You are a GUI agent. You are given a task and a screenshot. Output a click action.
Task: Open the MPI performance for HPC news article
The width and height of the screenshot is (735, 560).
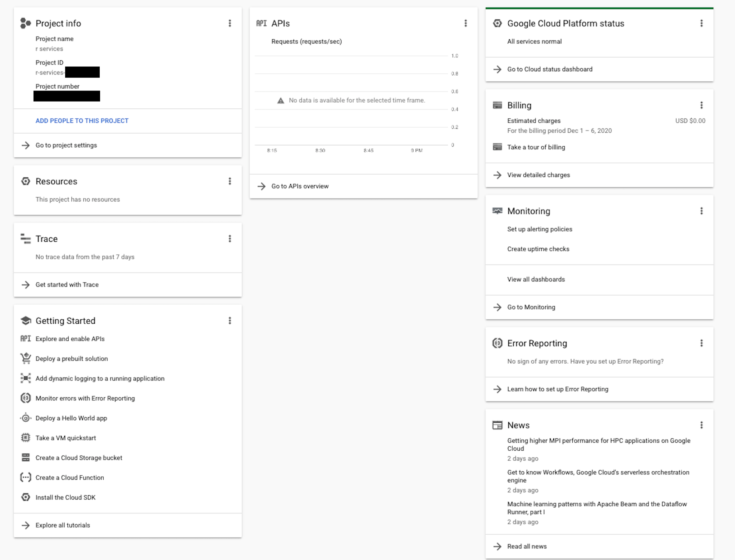(599, 444)
